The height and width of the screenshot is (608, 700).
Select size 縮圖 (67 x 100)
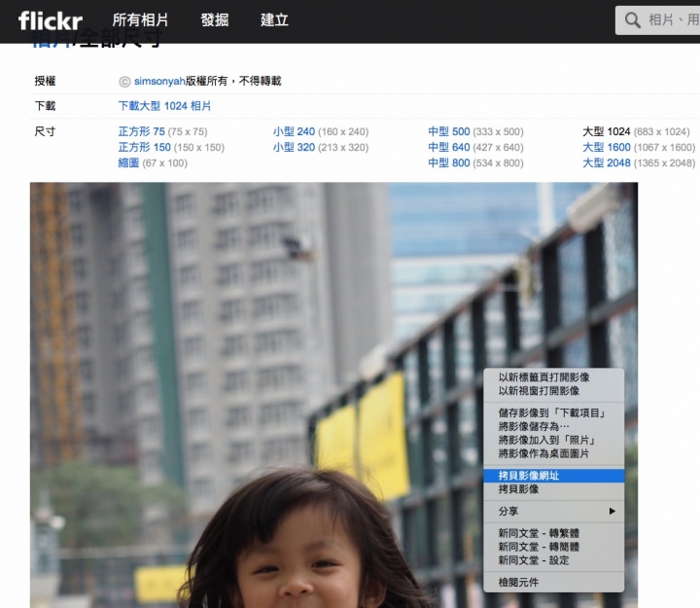pos(153,162)
